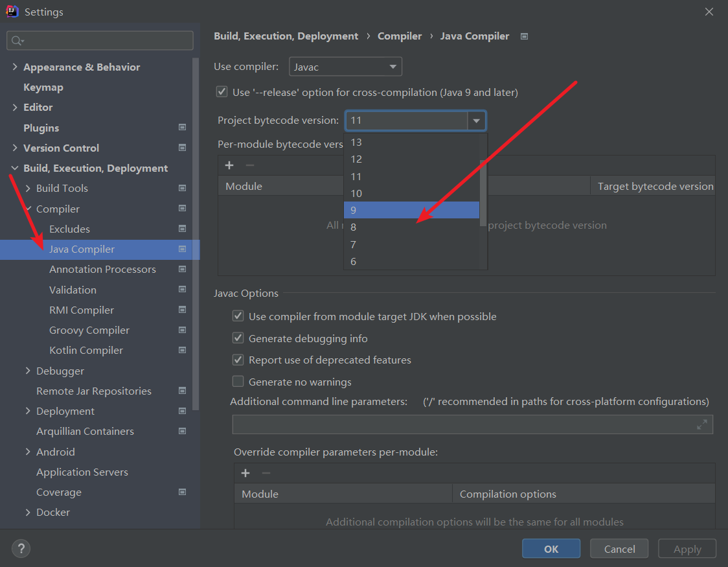
Task: Enable Generate no warnings checkbox
Action: [238, 381]
